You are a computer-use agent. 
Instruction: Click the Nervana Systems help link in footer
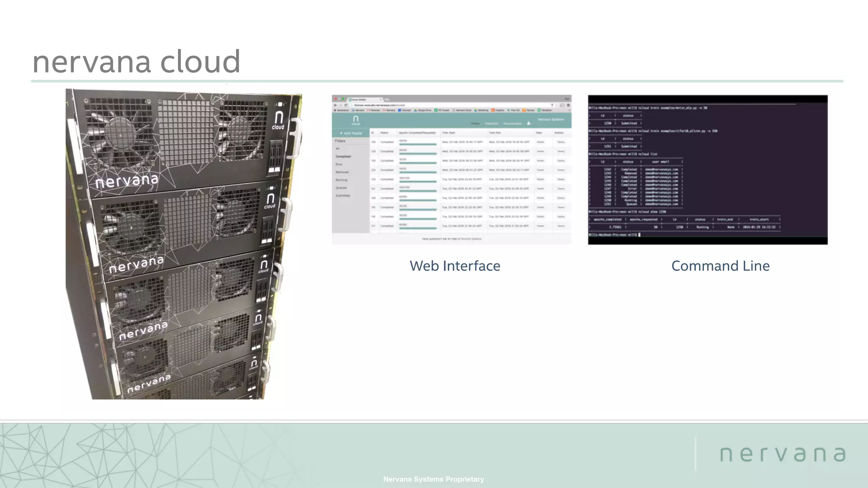(x=471, y=239)
